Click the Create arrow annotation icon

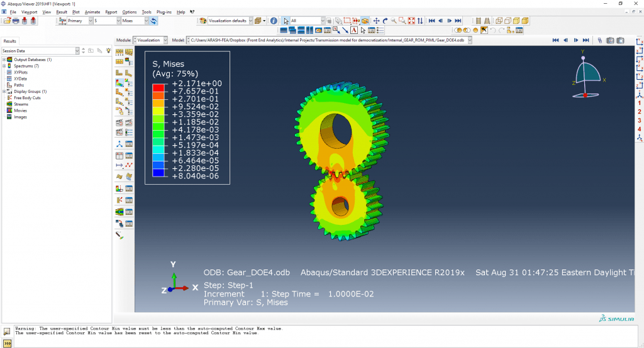pyautogui.click(x=345, y=30)
